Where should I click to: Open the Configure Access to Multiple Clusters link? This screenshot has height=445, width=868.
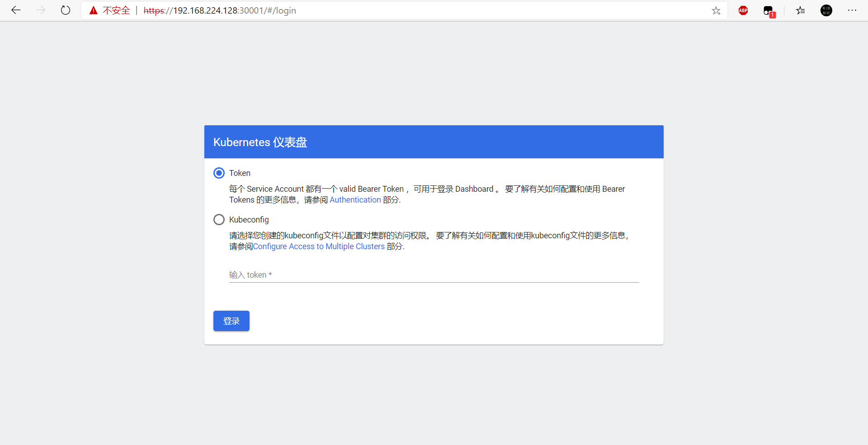[x=319, y=246]
